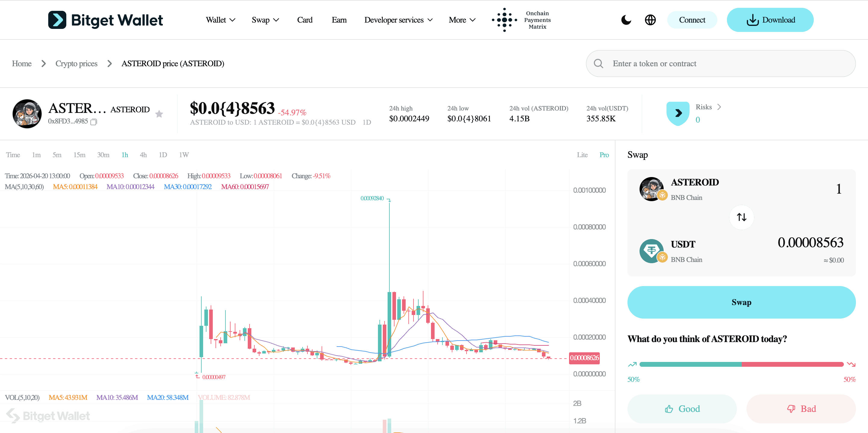Favorite ASTEROID using the star toggle

coord(159,114)
